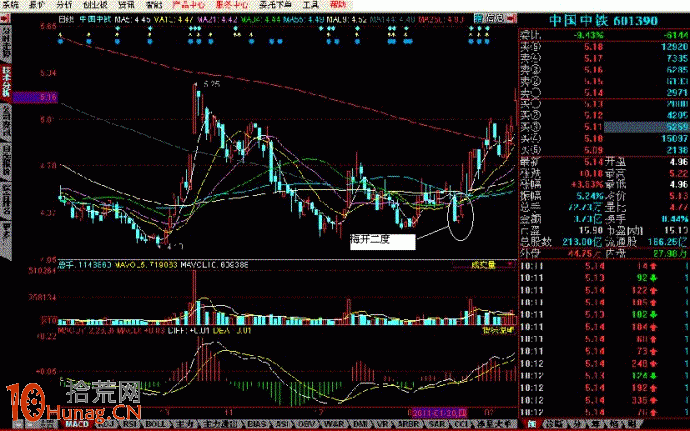
Task: Select the KDJ indicator tab
Action: 107,424
